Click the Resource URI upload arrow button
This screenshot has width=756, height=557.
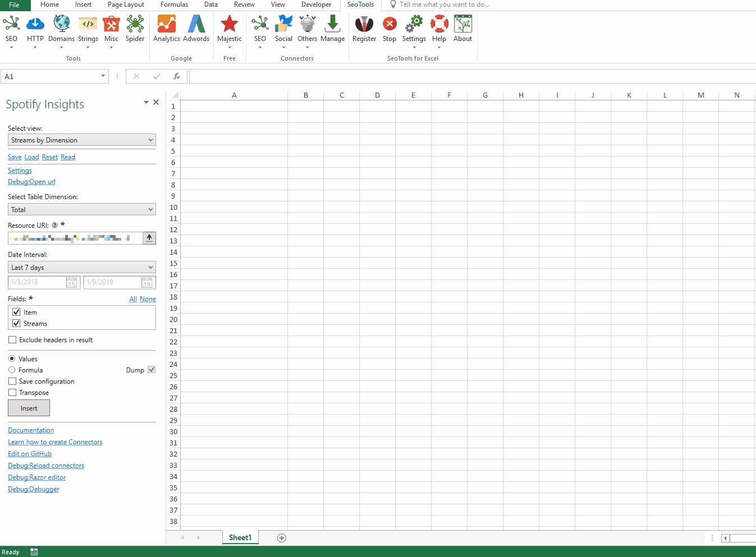tap(149, 238)
